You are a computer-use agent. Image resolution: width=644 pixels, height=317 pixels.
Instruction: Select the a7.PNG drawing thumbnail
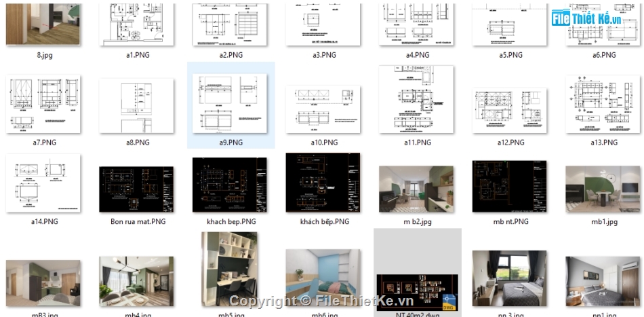(43, 104)
